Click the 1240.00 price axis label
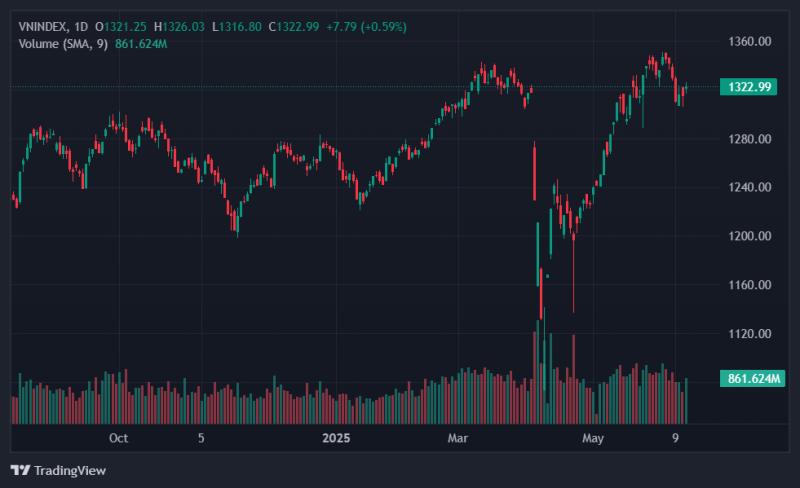 tap(749, 187)
